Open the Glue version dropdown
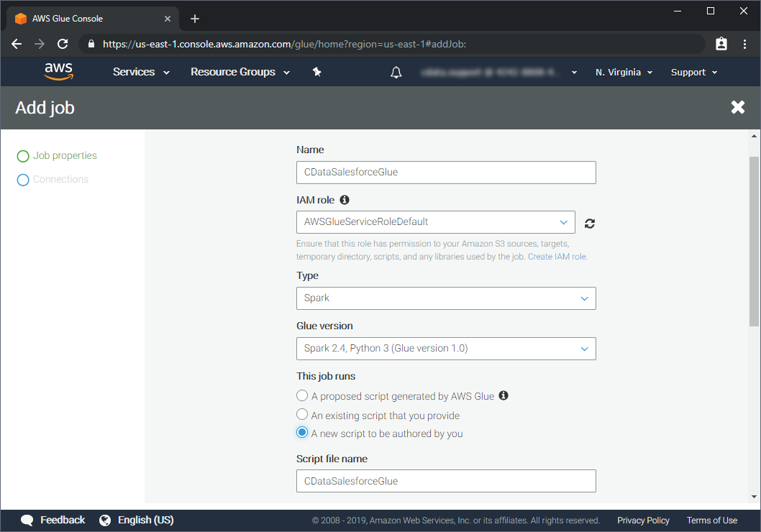 click(445, 349)
